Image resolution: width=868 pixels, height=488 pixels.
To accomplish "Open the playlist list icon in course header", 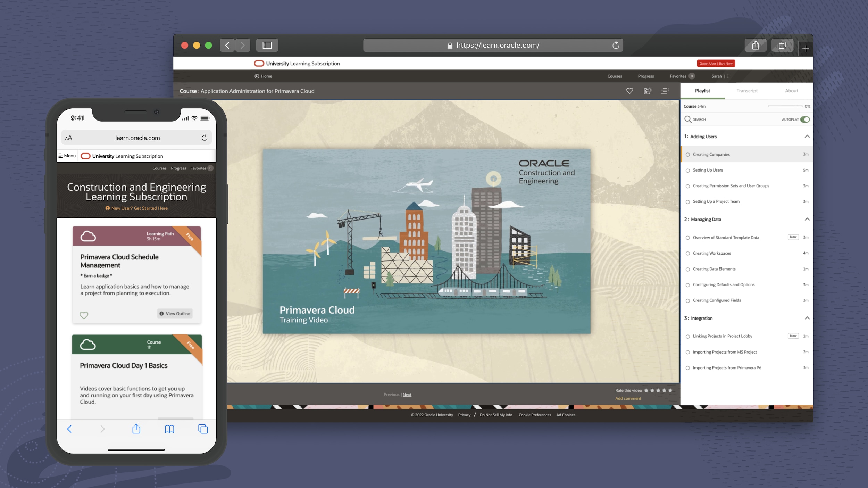I will point(664,91).
